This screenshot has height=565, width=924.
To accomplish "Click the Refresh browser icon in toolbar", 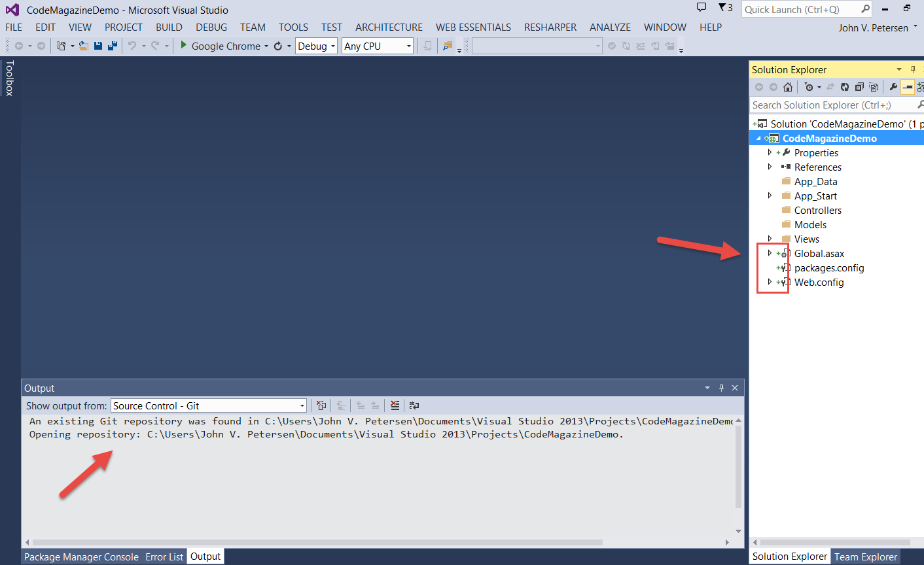I will pos(278,46).
